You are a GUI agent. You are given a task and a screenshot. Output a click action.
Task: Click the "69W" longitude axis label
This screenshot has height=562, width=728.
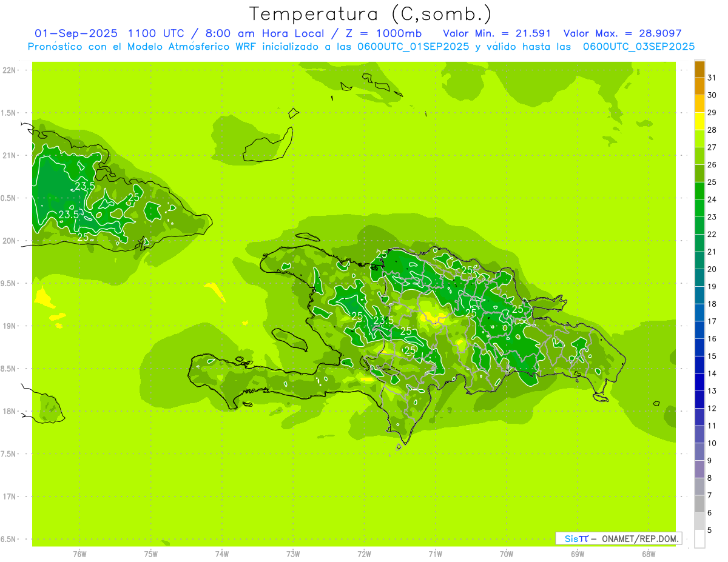point(578,554)
